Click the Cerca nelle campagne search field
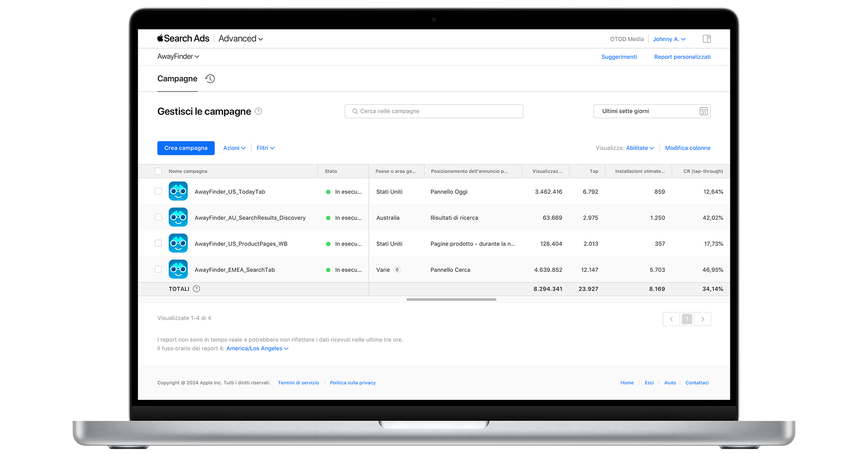Screen dimensions: 868x453 (x=434, y=111)
